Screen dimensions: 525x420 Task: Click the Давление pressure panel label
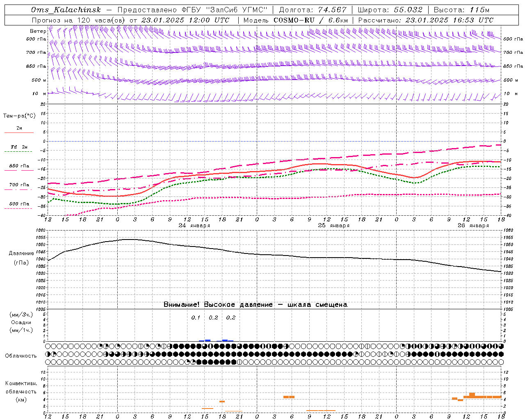(21, 253)
